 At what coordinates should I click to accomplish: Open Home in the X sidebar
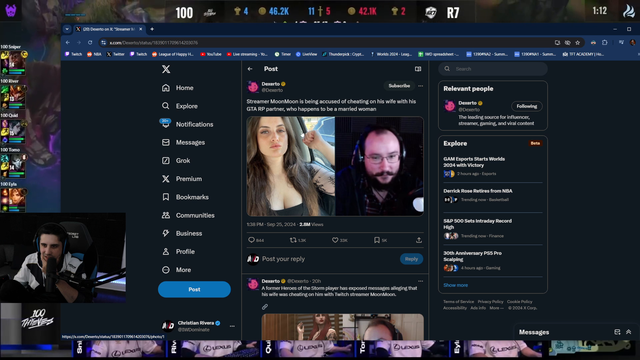[x=178, y=88]
